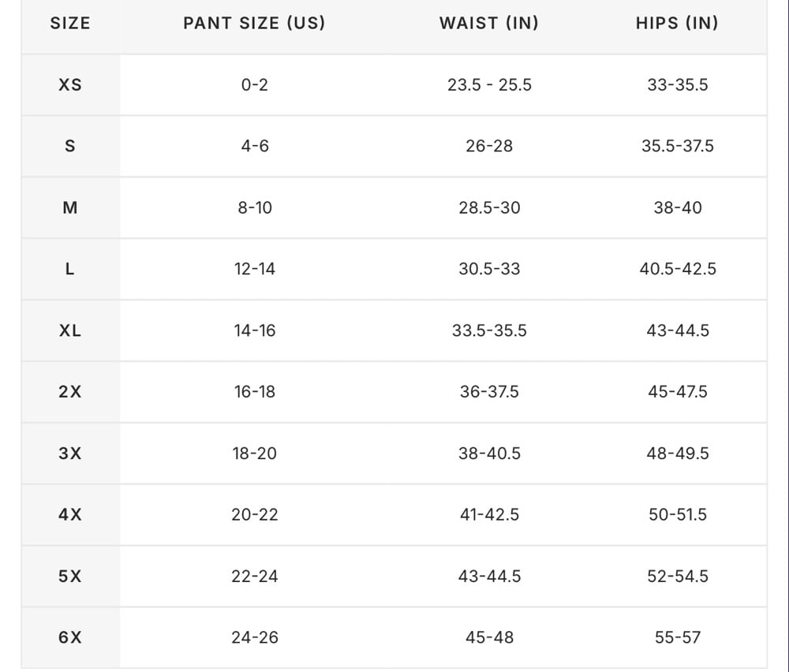Click the HIPS (IN) column header
This screenshot has width=789, height=672.
(677, 24)
